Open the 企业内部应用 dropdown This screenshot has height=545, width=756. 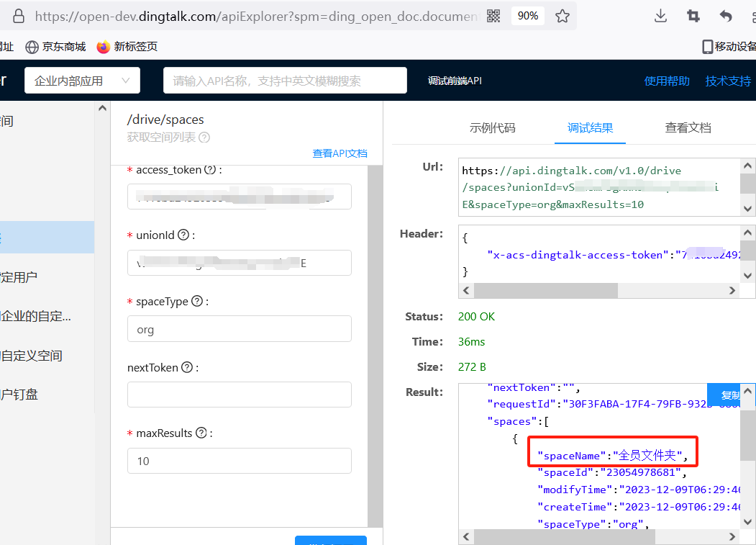tap(83, 81)
